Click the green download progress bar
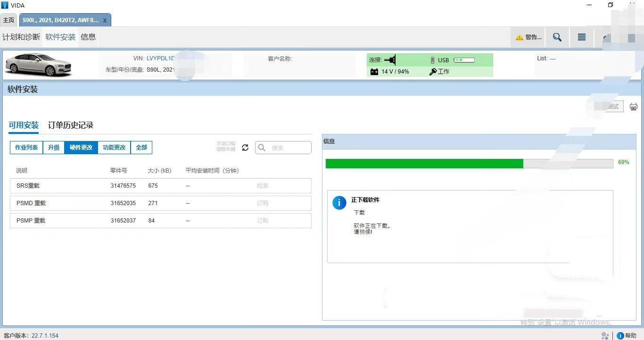This screenshot has width=644, height=340. pos(424,164)
